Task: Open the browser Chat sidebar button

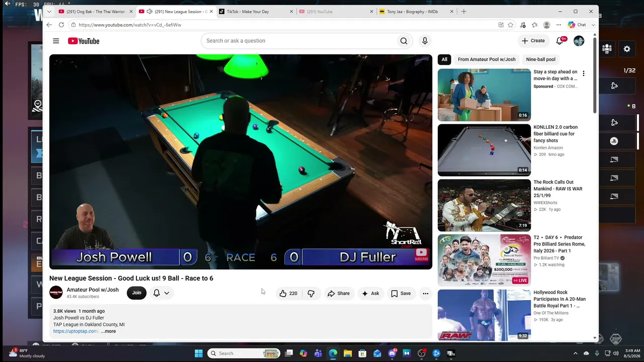Action: tap(577, 25)
